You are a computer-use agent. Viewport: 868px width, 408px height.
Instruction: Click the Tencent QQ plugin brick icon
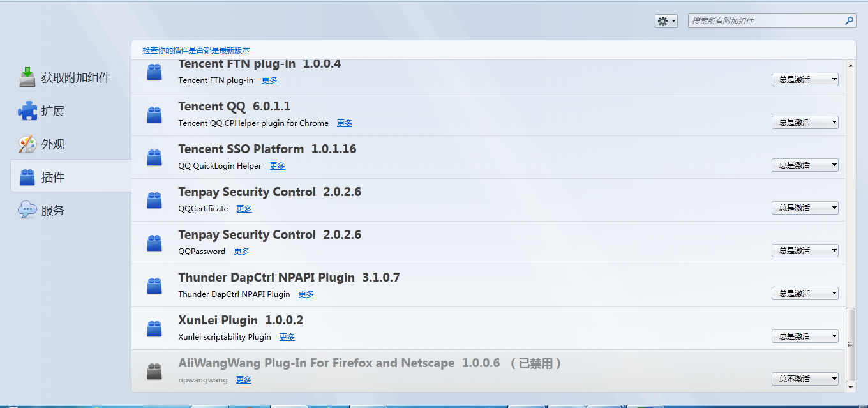point(154,115)
